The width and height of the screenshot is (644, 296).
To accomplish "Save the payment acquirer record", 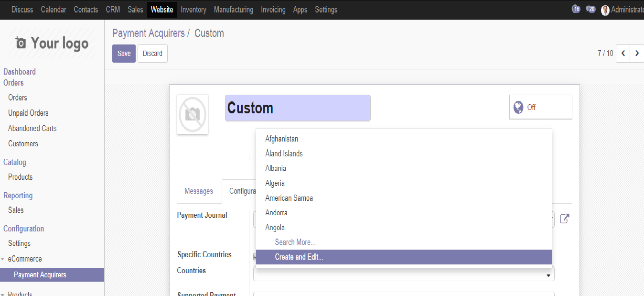I will pyautogui.click(x=124, y=54).
